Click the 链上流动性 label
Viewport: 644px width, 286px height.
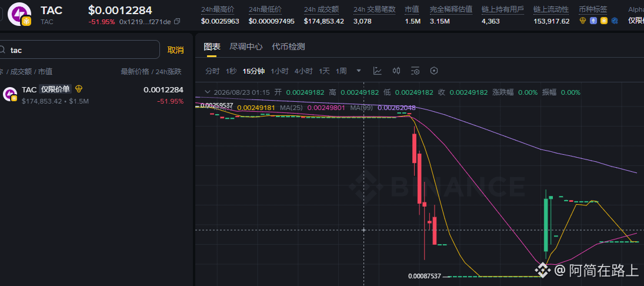550,9
